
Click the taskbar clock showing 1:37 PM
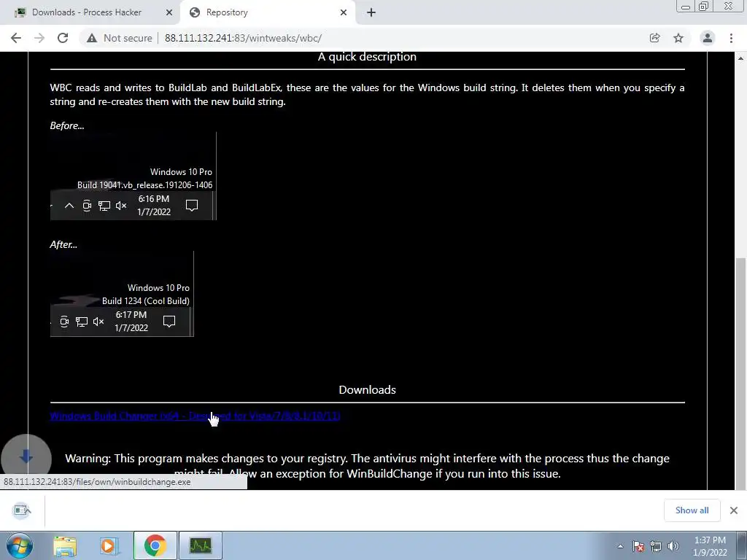(710, 546)
